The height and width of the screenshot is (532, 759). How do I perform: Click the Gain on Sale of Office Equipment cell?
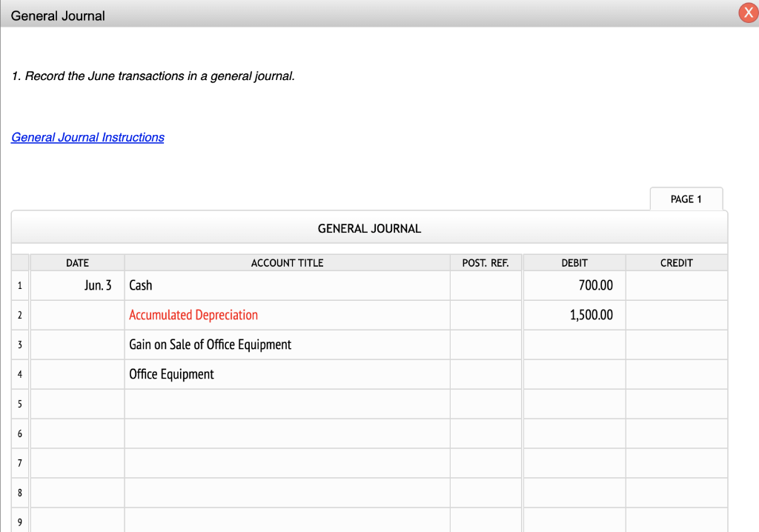click(x=222, y=345)
